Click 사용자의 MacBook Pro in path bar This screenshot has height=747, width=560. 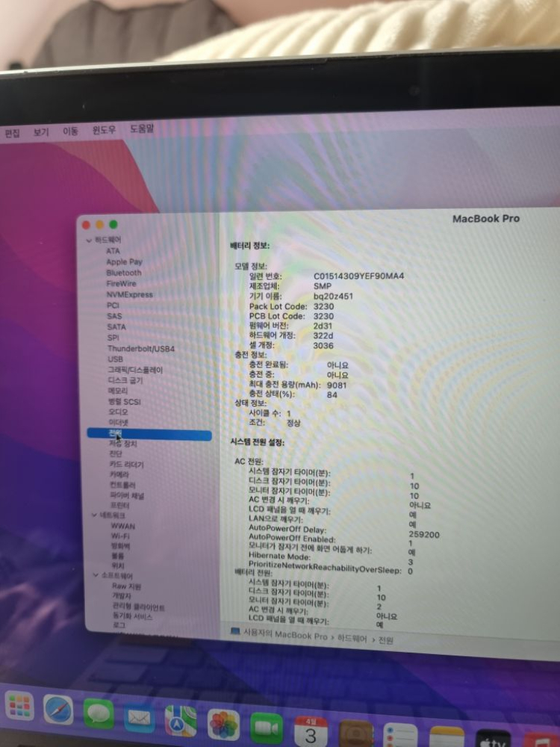coord(285,634)
